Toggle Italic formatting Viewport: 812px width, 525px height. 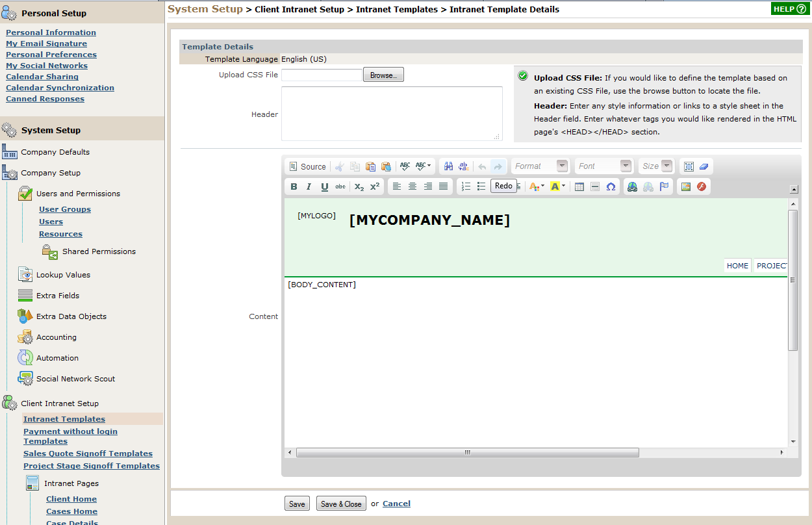[x=309, y=186]
